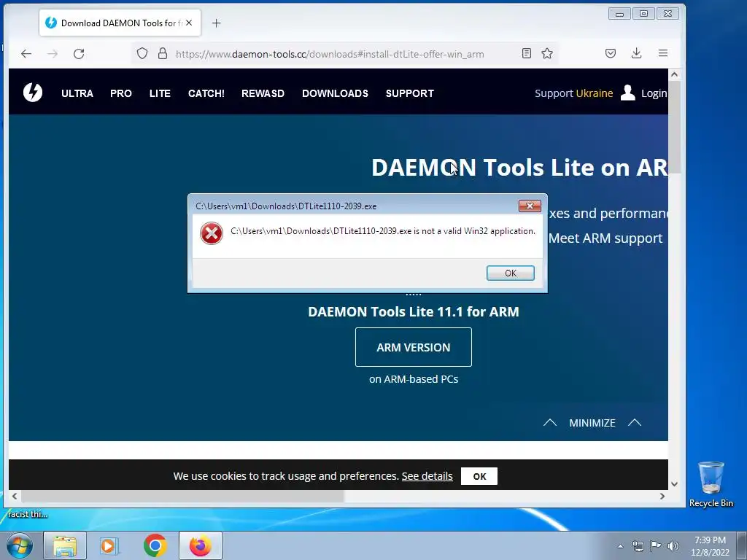The image size is (747, 560).
Task: Close the error dialog with red X
Action: coord(530,206)
